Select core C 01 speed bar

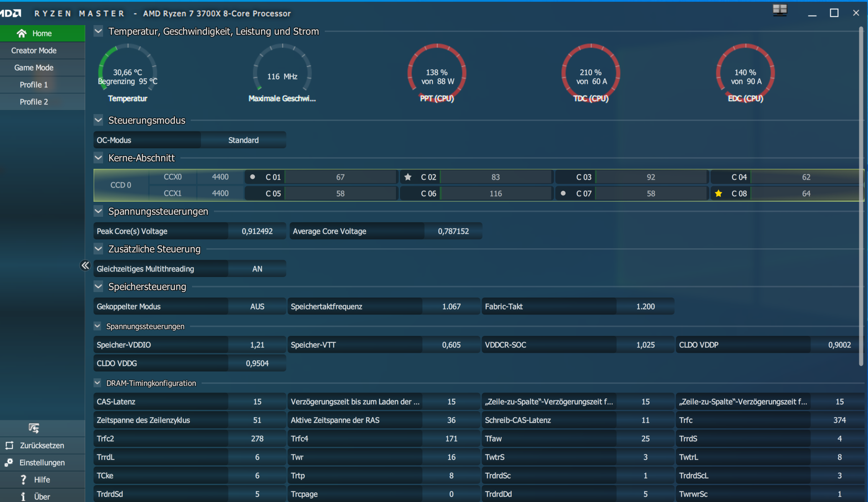(x=341, y=177)
